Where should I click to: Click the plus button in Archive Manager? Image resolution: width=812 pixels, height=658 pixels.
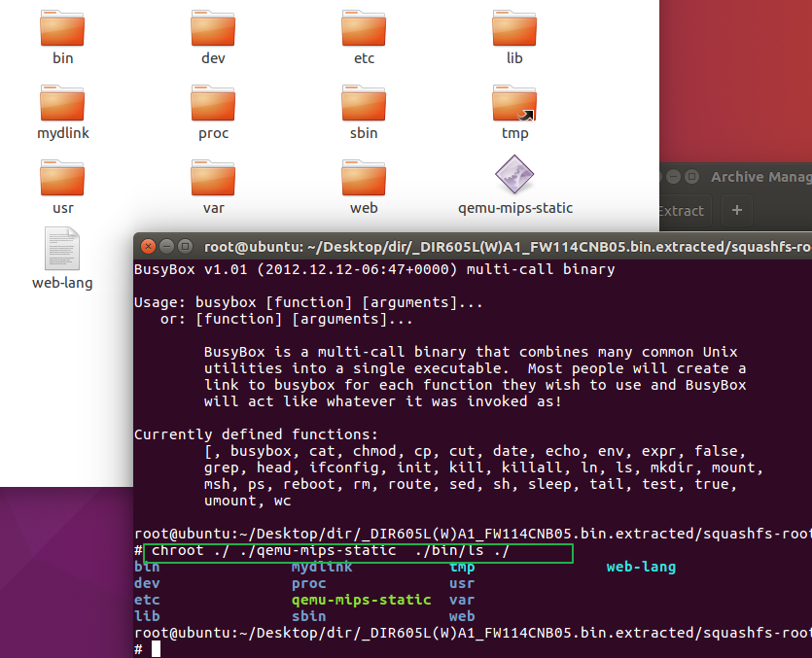point(737,210)
